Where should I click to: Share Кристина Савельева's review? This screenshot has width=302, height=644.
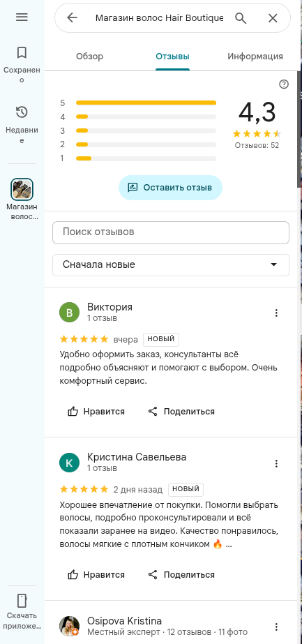pos(181,575)
